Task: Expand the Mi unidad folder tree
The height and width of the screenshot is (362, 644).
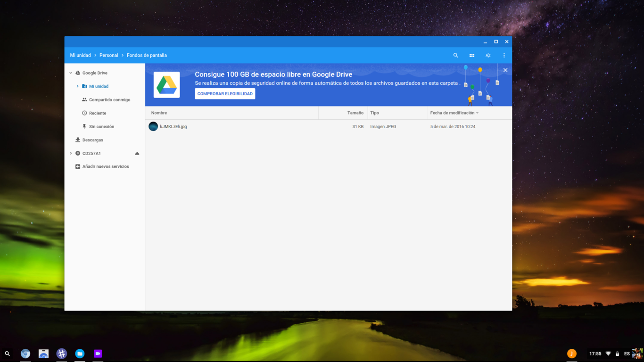Action: (77, 86)
